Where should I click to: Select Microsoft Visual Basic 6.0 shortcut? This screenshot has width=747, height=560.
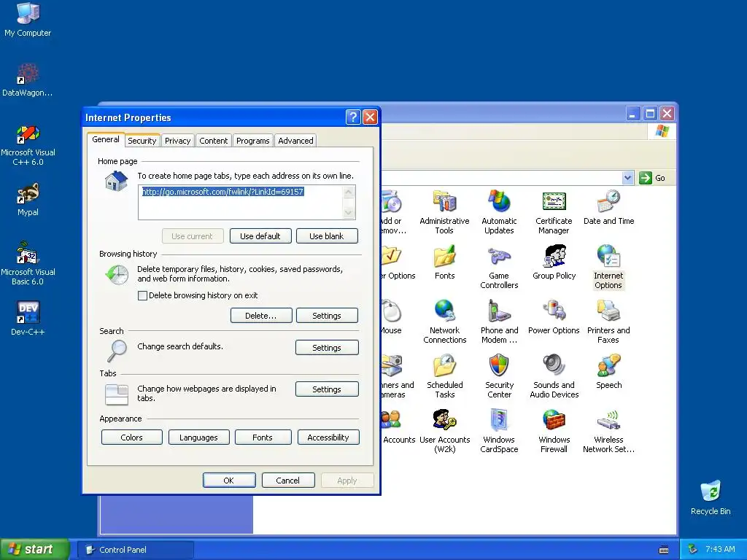(x=28, y=263)
